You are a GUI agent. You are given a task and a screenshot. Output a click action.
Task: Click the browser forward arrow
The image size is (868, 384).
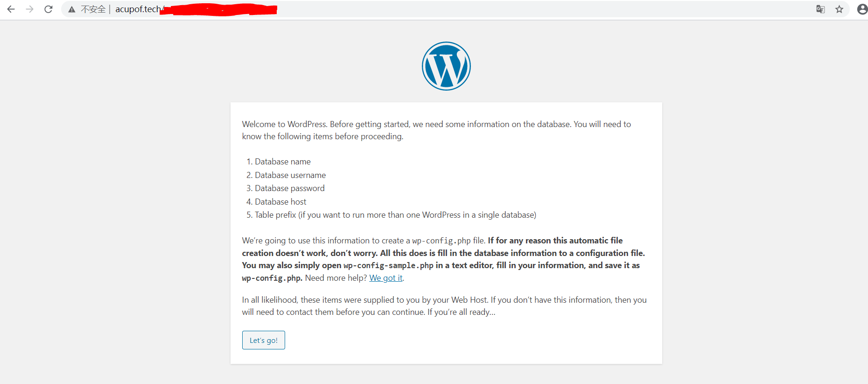30,9
